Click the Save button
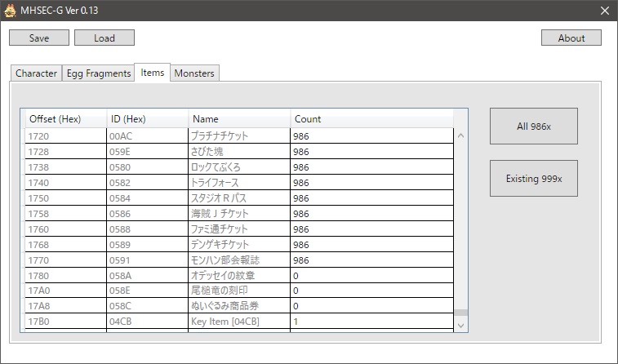This screenshot has height=364, width=618. [x=39, y=38]
